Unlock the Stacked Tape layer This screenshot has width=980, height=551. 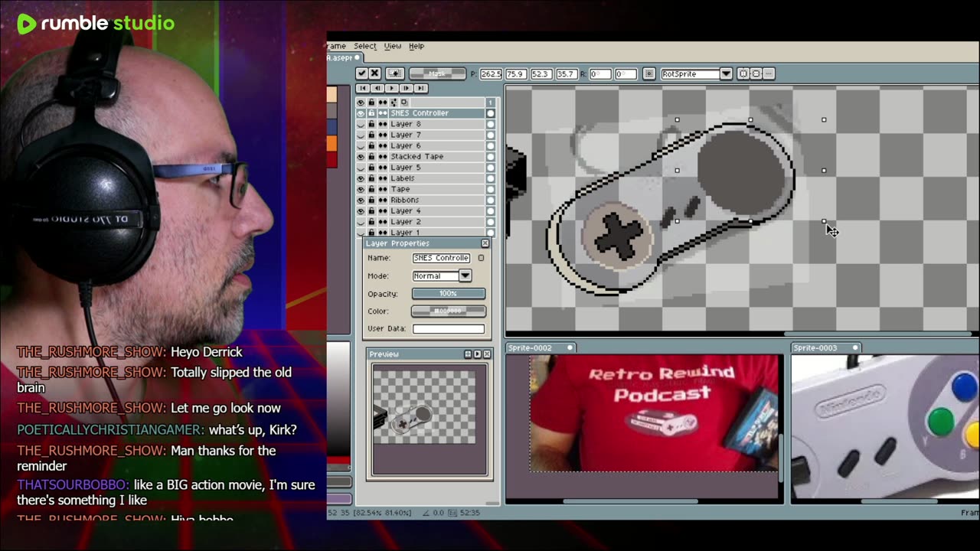371,157
